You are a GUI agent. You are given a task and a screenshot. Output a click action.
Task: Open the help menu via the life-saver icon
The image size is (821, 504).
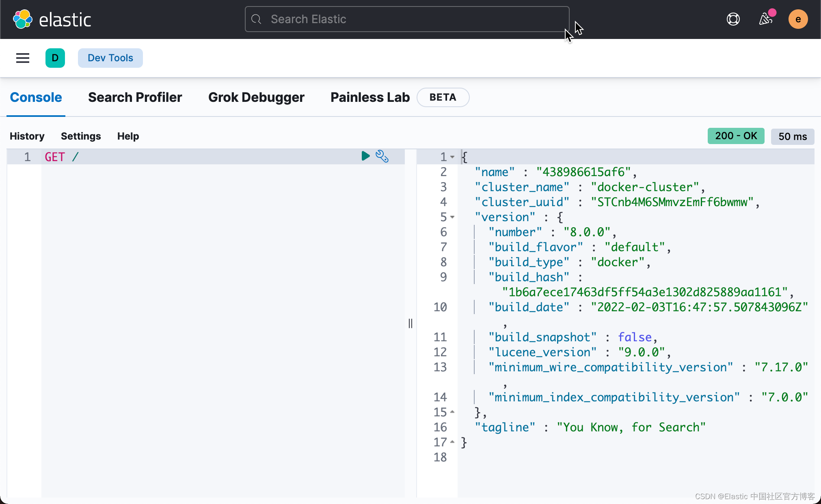(733, 19)
